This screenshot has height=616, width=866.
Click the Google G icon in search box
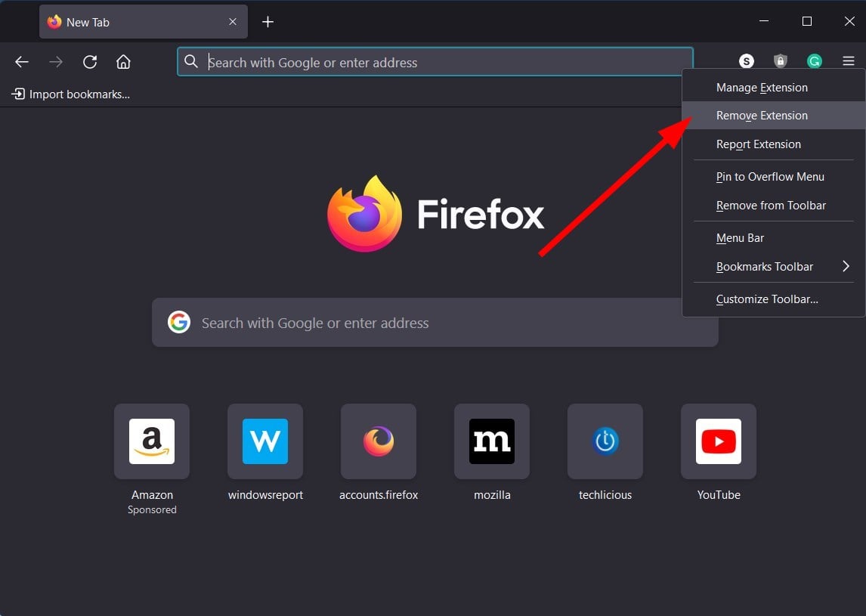point(179,322)
